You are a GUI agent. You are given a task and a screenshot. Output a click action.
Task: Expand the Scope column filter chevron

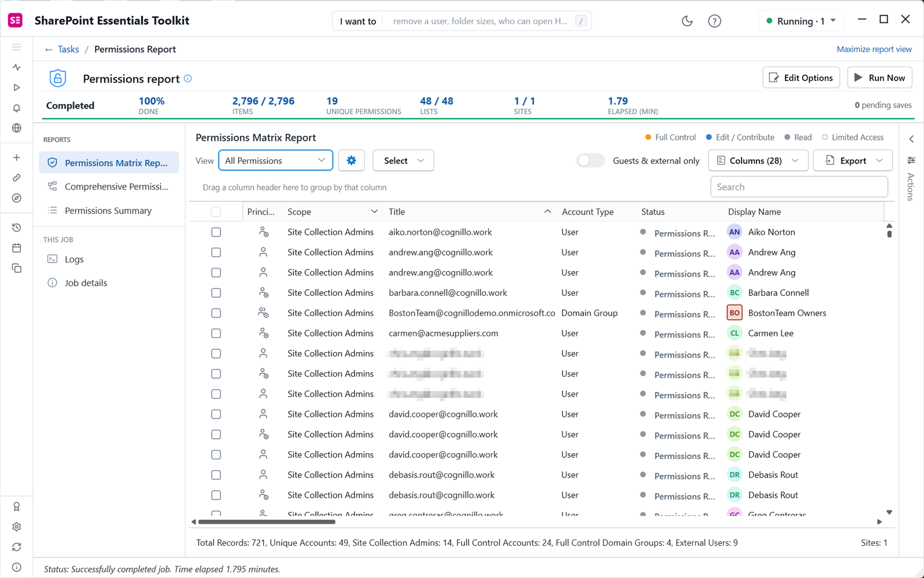[x=374, y=212]
